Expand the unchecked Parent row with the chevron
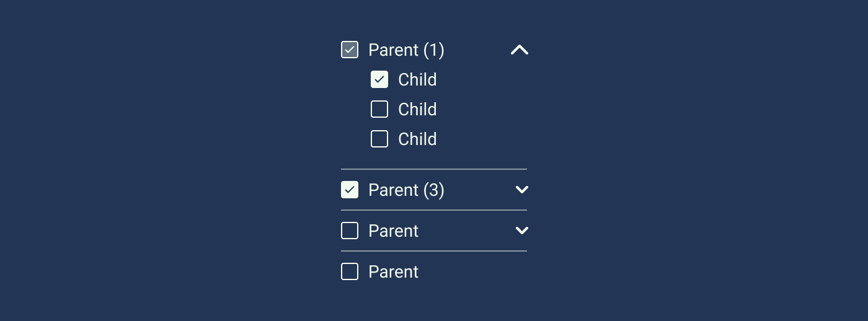The width and height of the screenshot is (868, 321). click(522, 231)
